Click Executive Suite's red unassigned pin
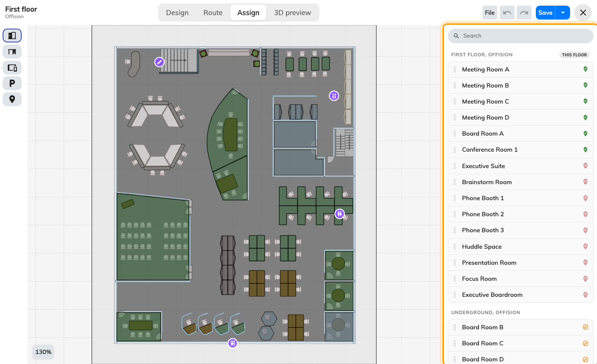 [585, 166]
